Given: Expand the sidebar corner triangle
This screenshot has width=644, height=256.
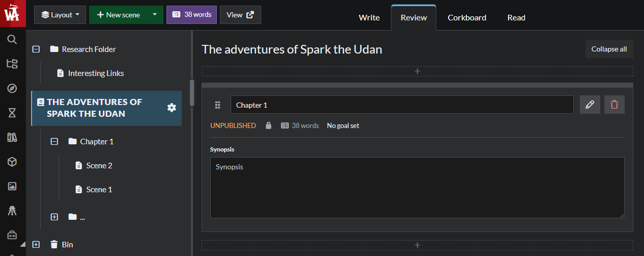Looking at the screenshot, I should 23,245.
